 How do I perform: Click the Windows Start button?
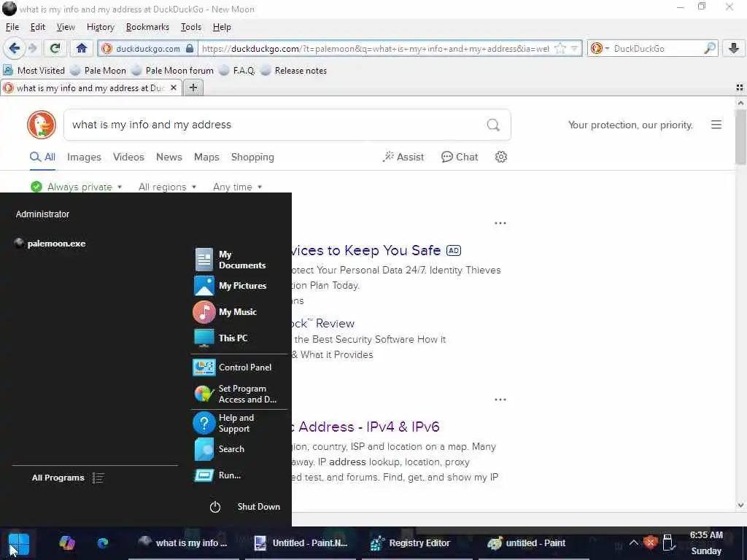[x=19, y=543]
